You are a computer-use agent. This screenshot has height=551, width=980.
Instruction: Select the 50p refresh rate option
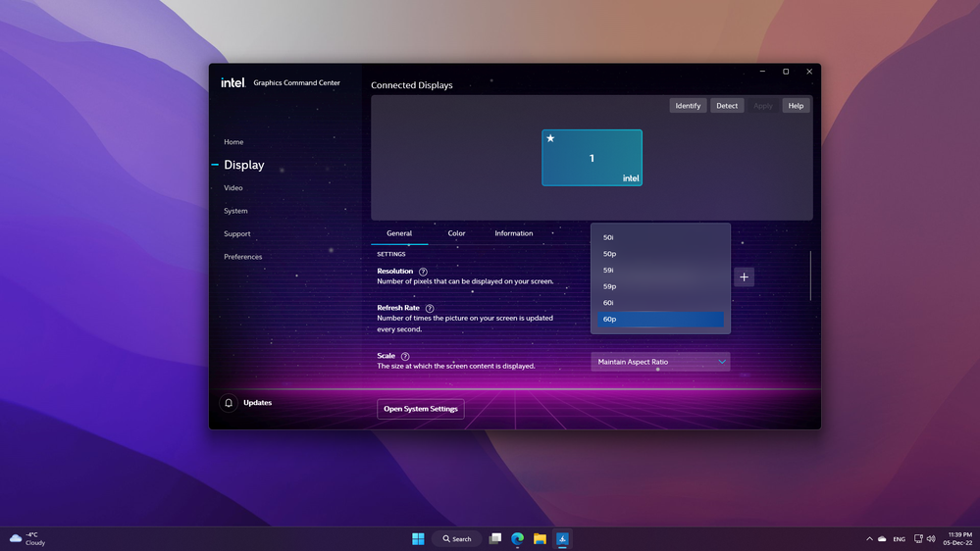[660, 254]
